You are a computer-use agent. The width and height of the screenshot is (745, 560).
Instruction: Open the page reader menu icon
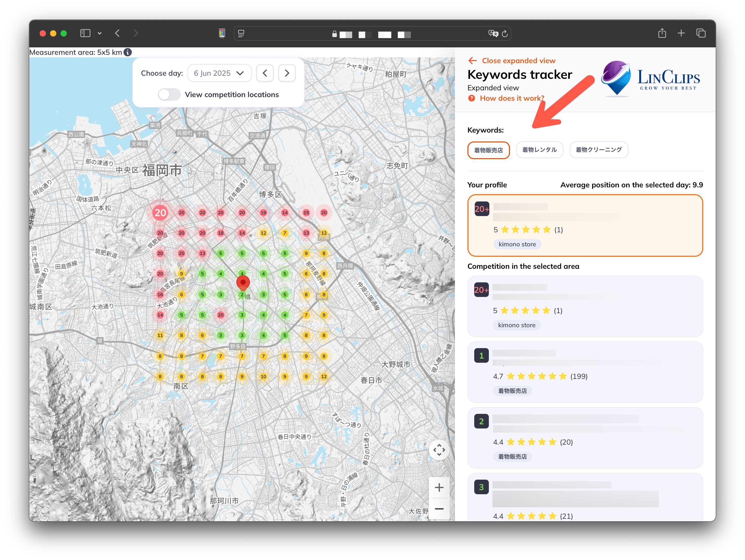(241, 33)
